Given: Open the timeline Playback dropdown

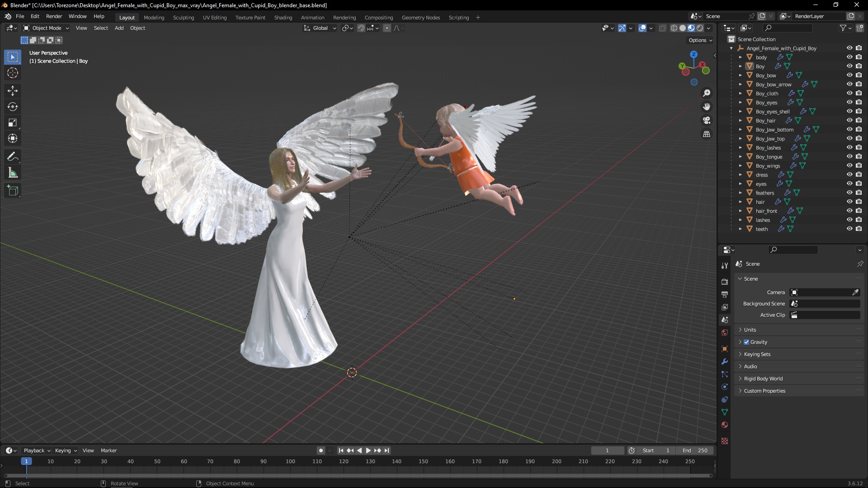Looking at the screenshot, I should (x=37, y=450).
